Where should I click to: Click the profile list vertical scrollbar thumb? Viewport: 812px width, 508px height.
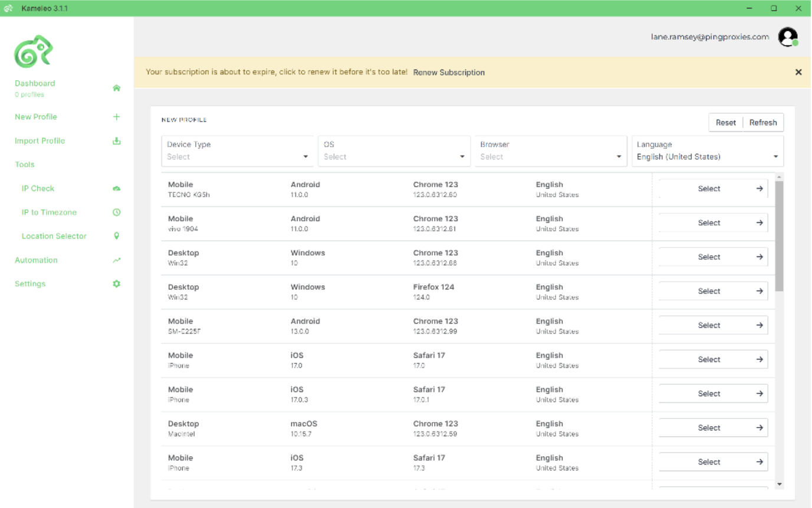pos(779,236)
